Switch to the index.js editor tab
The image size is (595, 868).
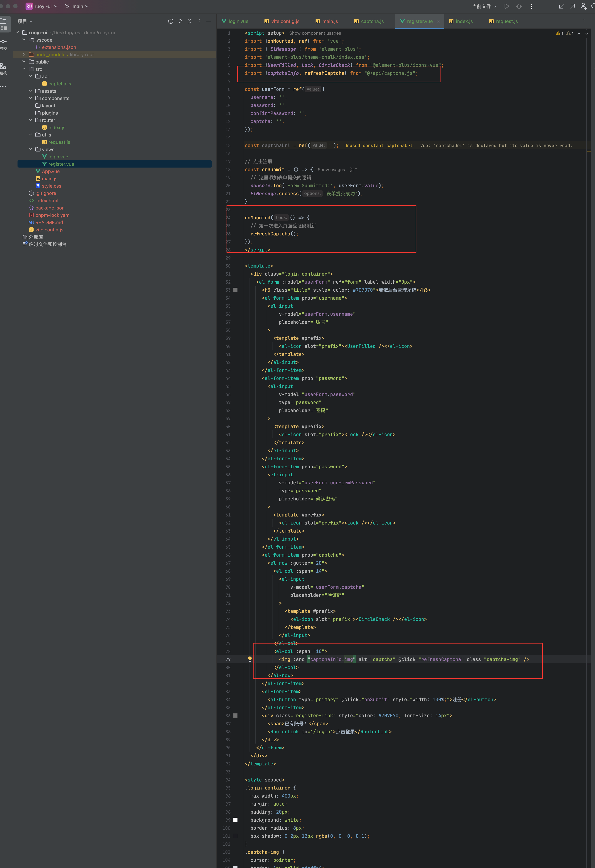click(461, 21)
